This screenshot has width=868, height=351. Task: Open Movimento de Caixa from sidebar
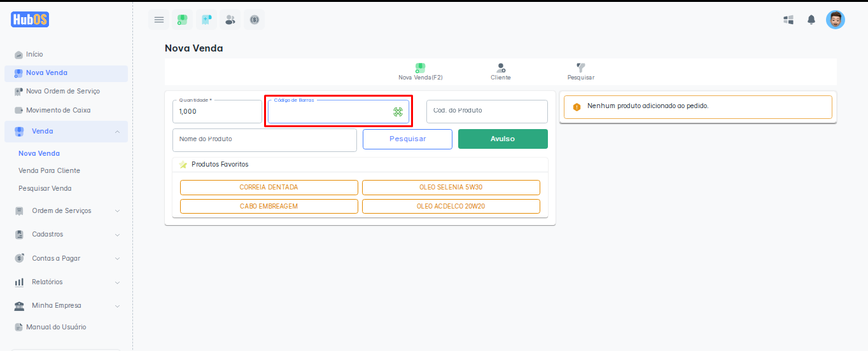pyautogui.click(x=58, y=110)
